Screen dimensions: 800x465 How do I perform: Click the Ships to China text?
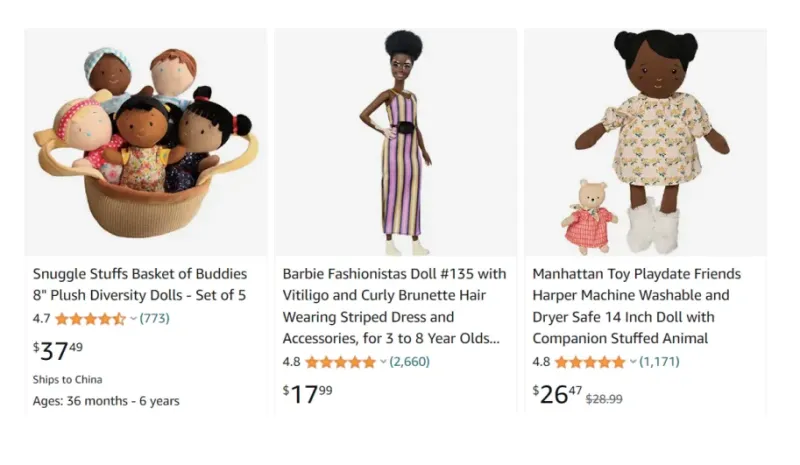67,379
